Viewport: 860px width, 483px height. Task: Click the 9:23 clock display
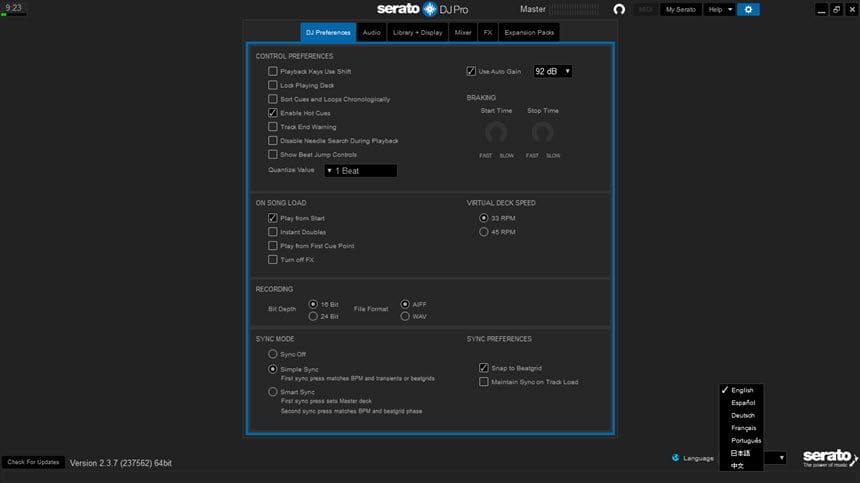(x=13, y=8)
